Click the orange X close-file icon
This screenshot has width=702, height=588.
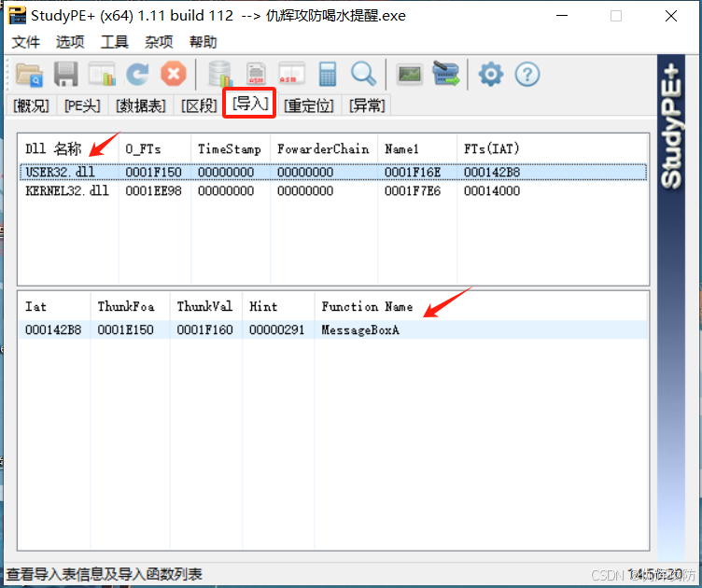pos(174,74)
